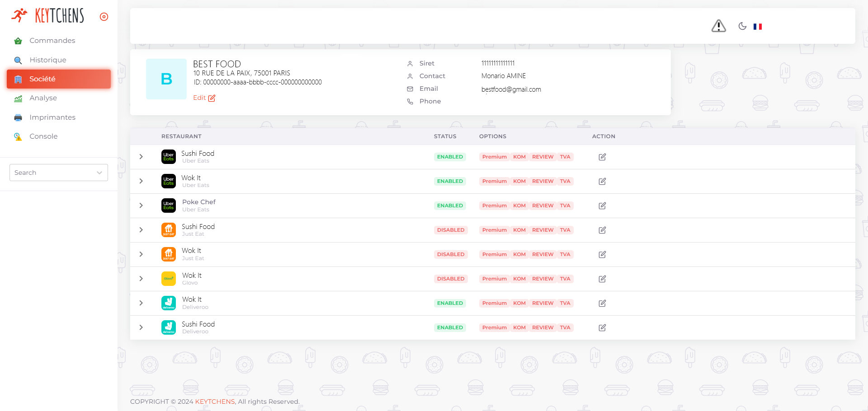This screenshot has height=411, width=868.
Task: Open the French flag language selector
Action: pos(758,27)
